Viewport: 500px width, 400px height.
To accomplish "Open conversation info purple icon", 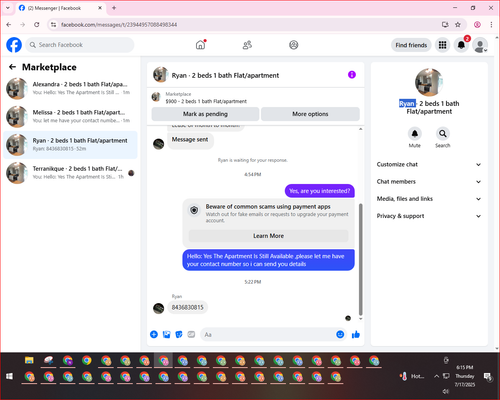I will click(x=352, y=75).
